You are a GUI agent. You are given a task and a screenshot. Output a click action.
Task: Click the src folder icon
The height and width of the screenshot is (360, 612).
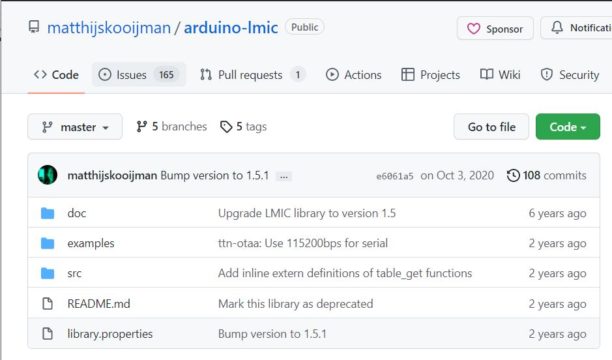point(48,273)
